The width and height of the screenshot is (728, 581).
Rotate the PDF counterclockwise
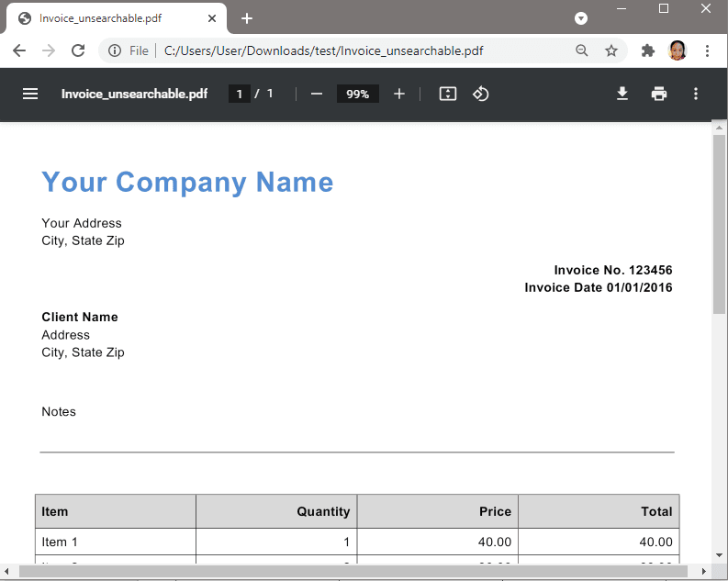pyautogui.click(x=480, y=94)
